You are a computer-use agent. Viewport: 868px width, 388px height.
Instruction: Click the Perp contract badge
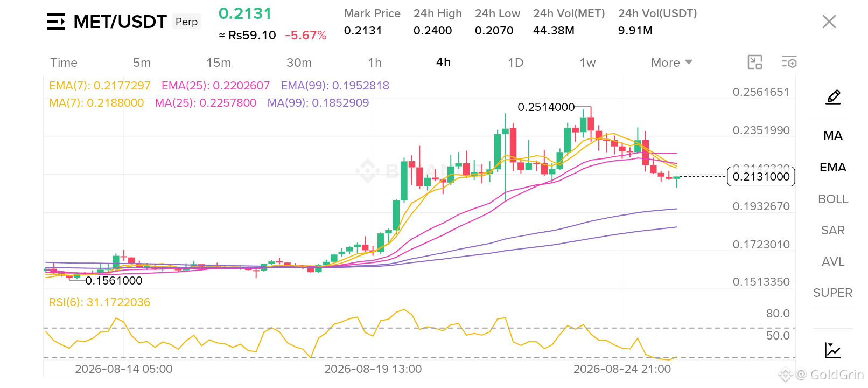pyautogui.click(x=187, y=22)
